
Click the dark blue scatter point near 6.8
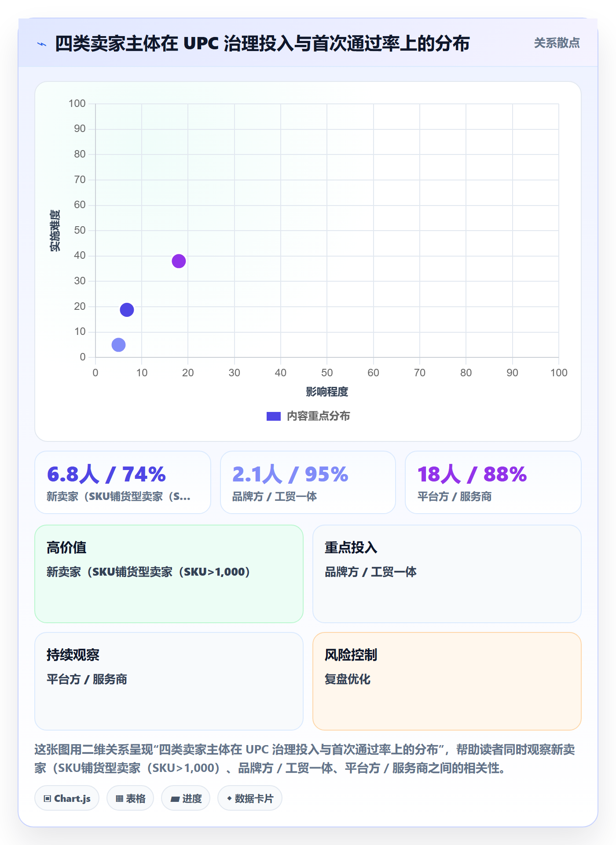pos(127,310)
